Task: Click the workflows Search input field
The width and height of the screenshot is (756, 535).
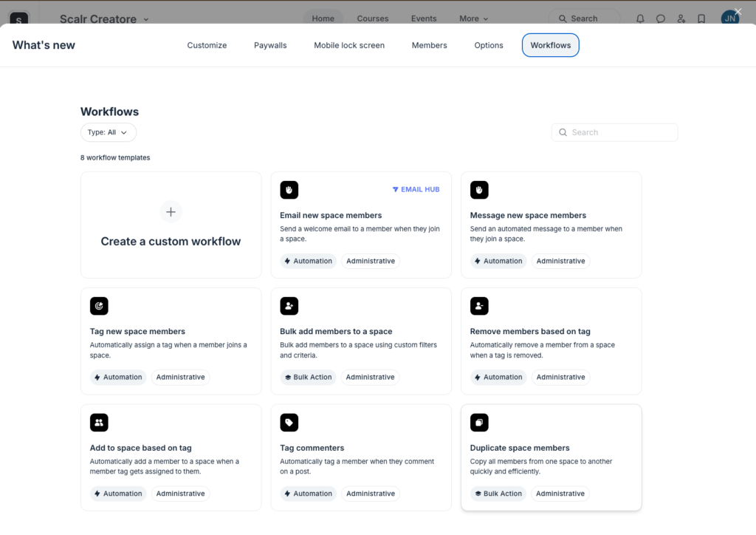Action: 614,132
